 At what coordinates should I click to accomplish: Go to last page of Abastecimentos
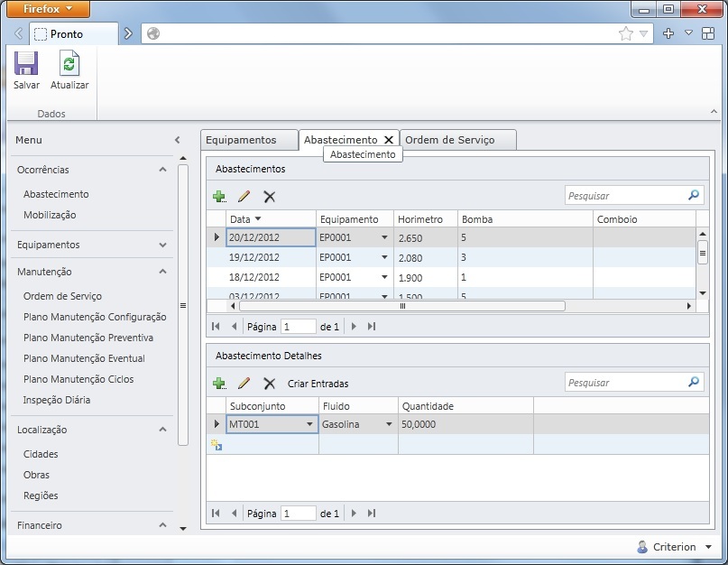click(x=372, y=326)
